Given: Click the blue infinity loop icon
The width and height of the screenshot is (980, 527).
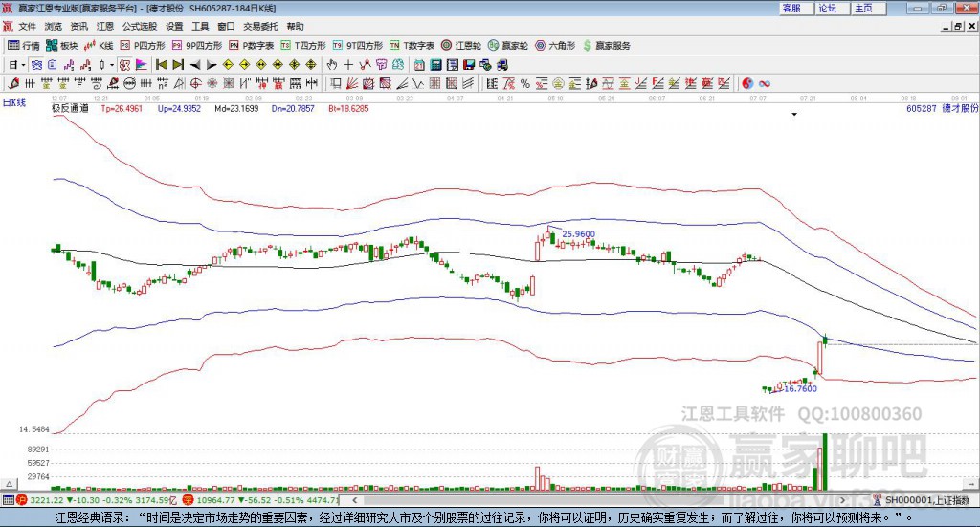Looking at the screenshot, I should 765,83.
